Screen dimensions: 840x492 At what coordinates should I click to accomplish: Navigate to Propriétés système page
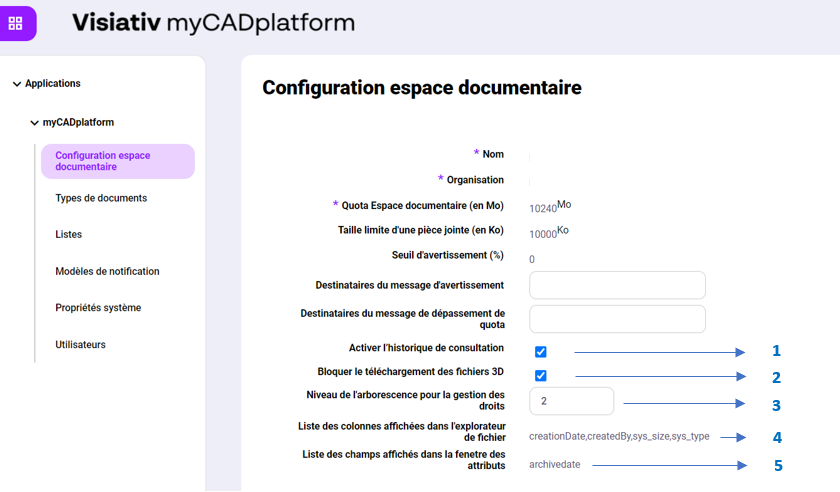click(98, 308)
